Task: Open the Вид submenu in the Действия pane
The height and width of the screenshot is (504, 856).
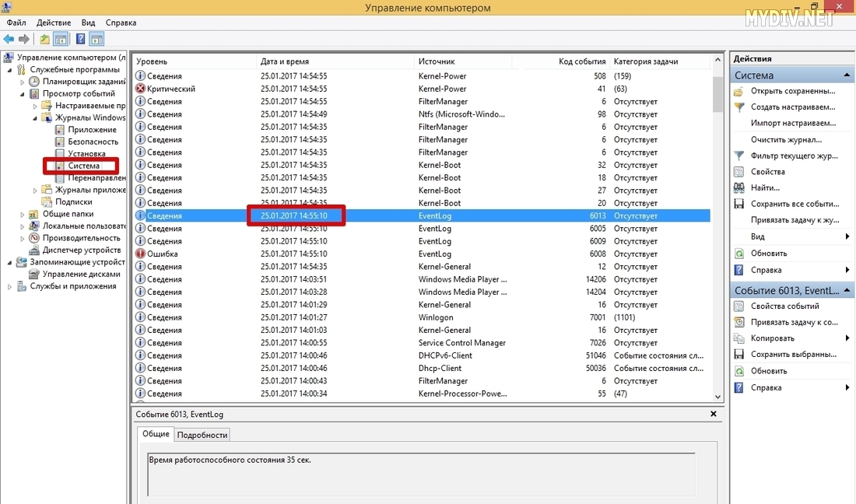Action: 793,236
